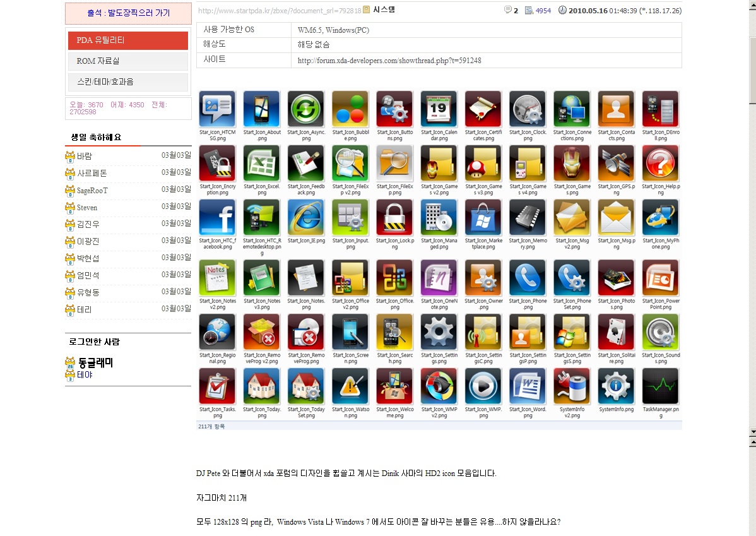Click the comment count speech bubble icon
This screenshot has height=536, width=756.
pyautogui.click(x=508, y=10)
